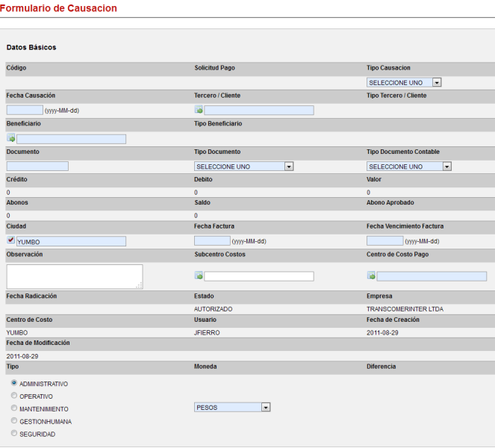Click the lookup icon for Subcentro Costos
Screen dimensions: 495x448
(199, 276)
